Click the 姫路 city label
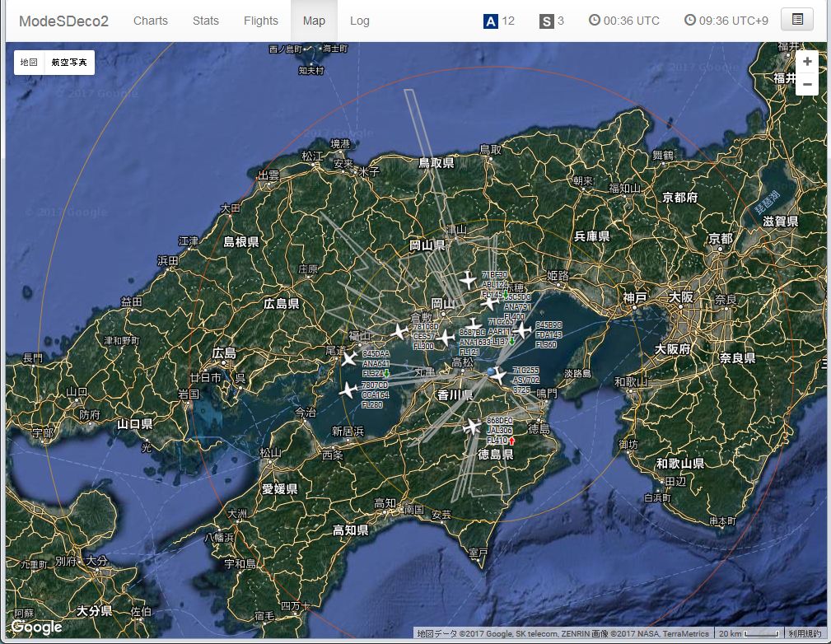 [x=558, y=275]
